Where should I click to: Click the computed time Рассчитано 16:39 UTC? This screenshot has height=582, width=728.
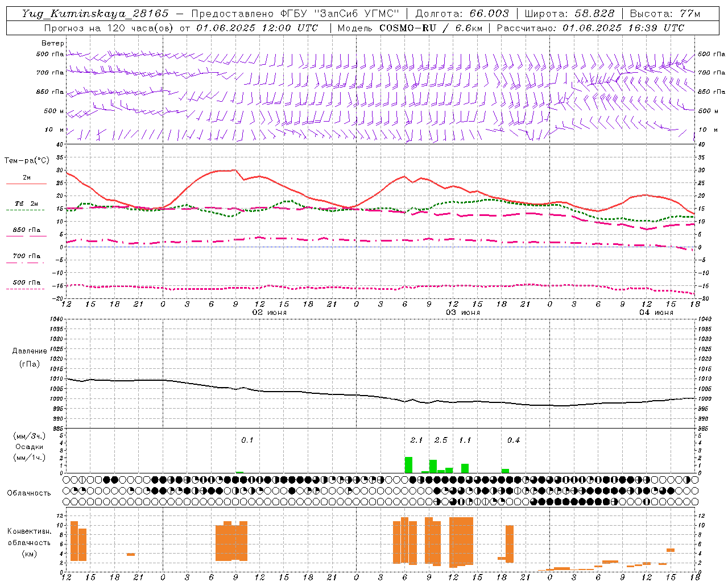tap(590, 28)
